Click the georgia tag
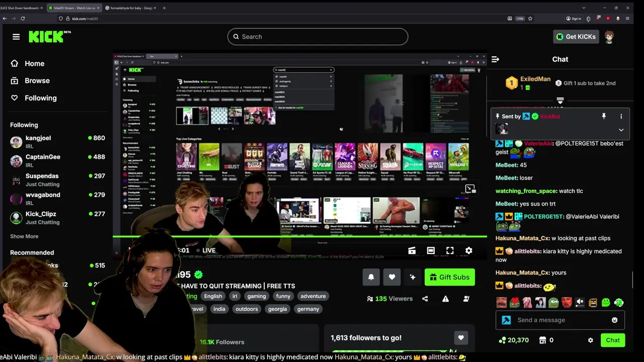 (277, 309)
